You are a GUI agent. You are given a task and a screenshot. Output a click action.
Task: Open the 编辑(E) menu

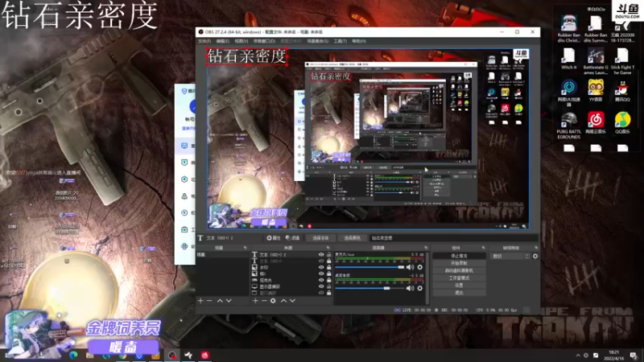coord(222,41)
